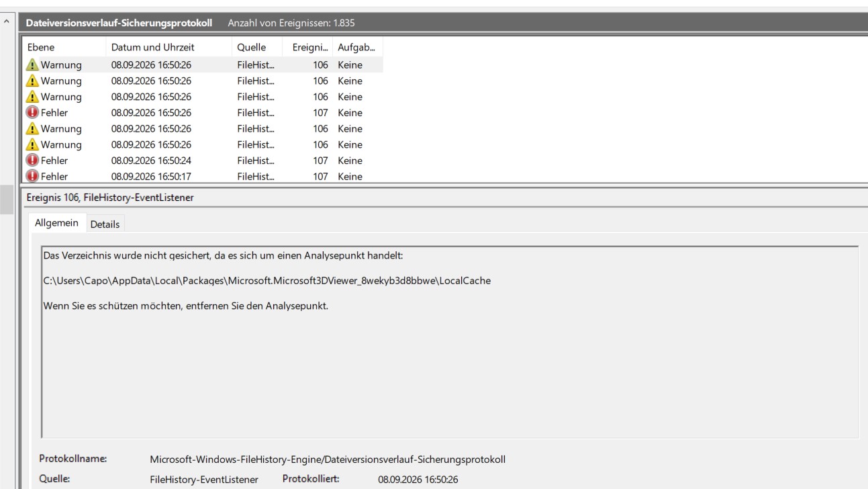
Task: Click the warning icon of the highlighted Warnung row
Action: point(32,65)
